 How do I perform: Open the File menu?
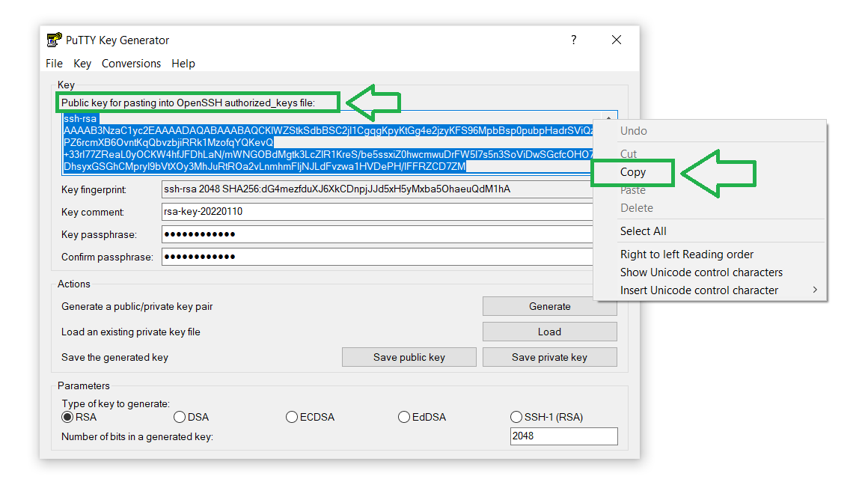coord(54,64)
